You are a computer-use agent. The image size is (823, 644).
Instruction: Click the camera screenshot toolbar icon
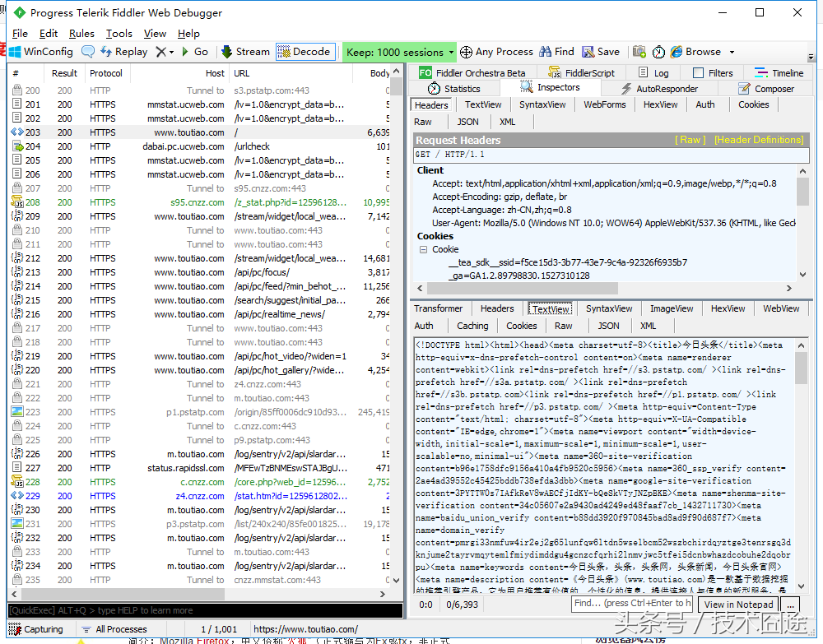[639, 51]
